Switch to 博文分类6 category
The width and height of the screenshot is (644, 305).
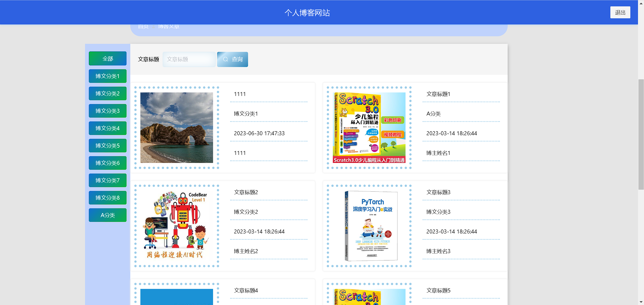pyautogui.click(x=108, y=163)
